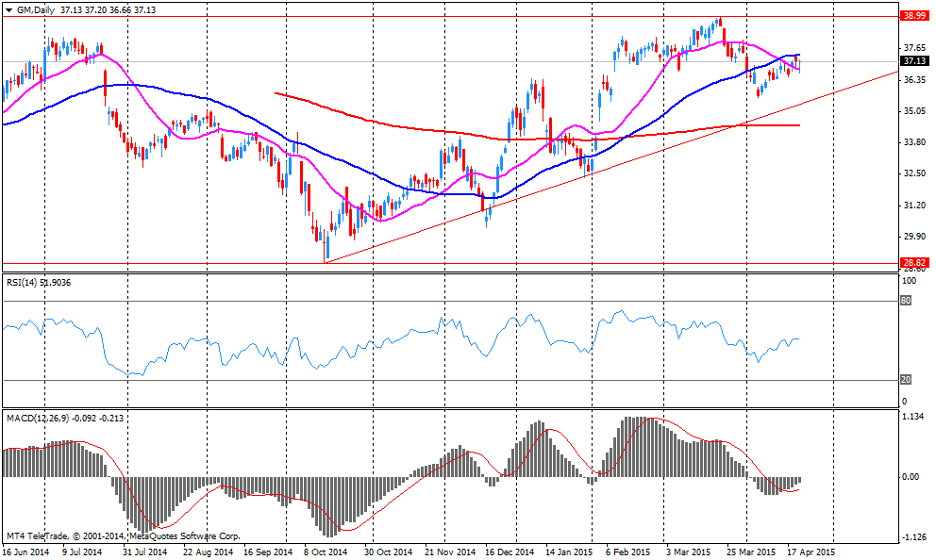Click the 33.80 price scale value
The width and height of the screenshot is (936, 560).
pyautogui.click(x=914, y=142)
